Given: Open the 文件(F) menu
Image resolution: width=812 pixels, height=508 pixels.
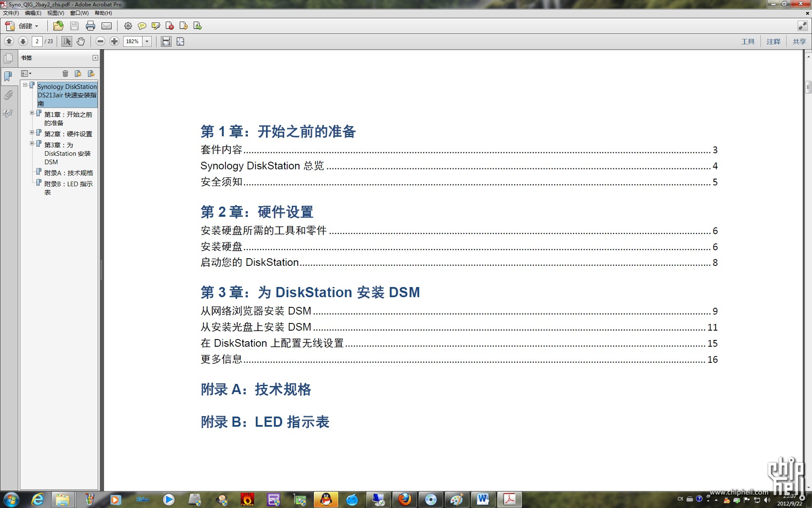Looking at the screenshot, I should (11, 13).
